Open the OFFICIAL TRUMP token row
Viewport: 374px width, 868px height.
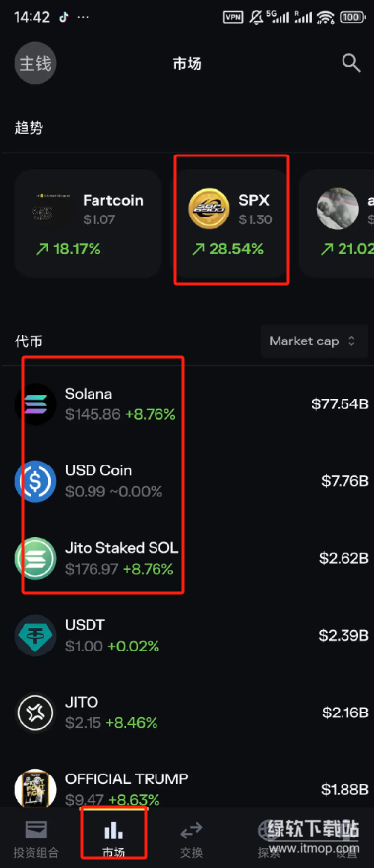[187, 789]
